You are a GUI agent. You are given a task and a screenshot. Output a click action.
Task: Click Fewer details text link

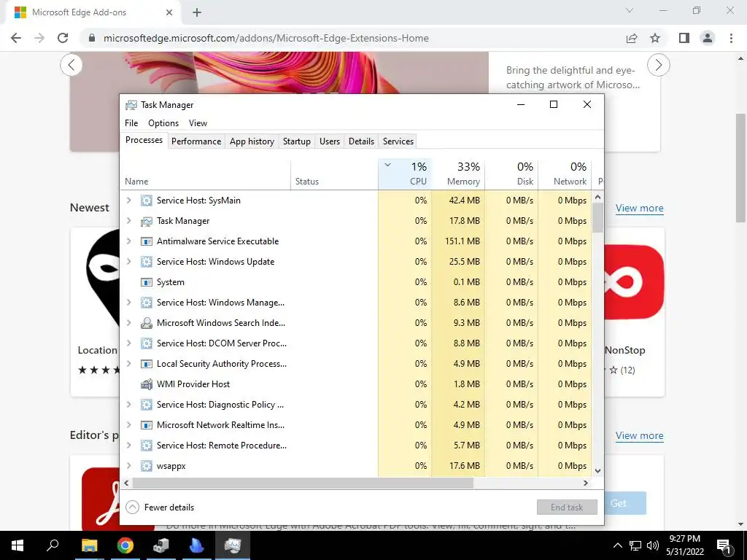pos(169,507)
